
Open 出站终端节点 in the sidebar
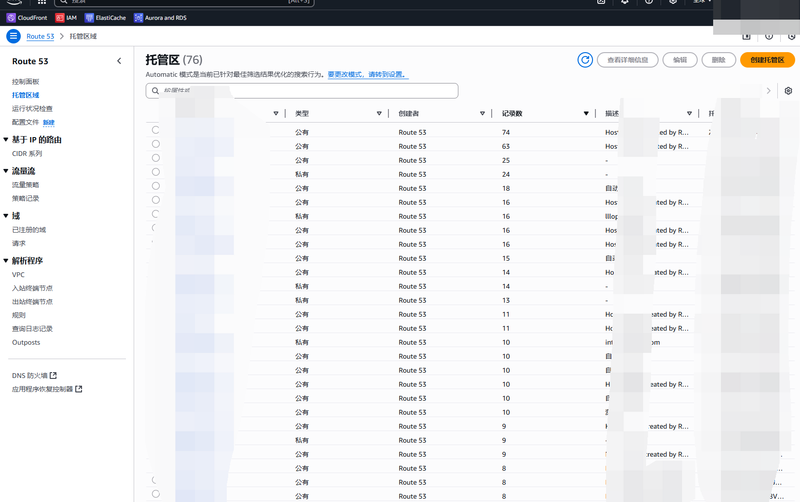pos(32,302)
